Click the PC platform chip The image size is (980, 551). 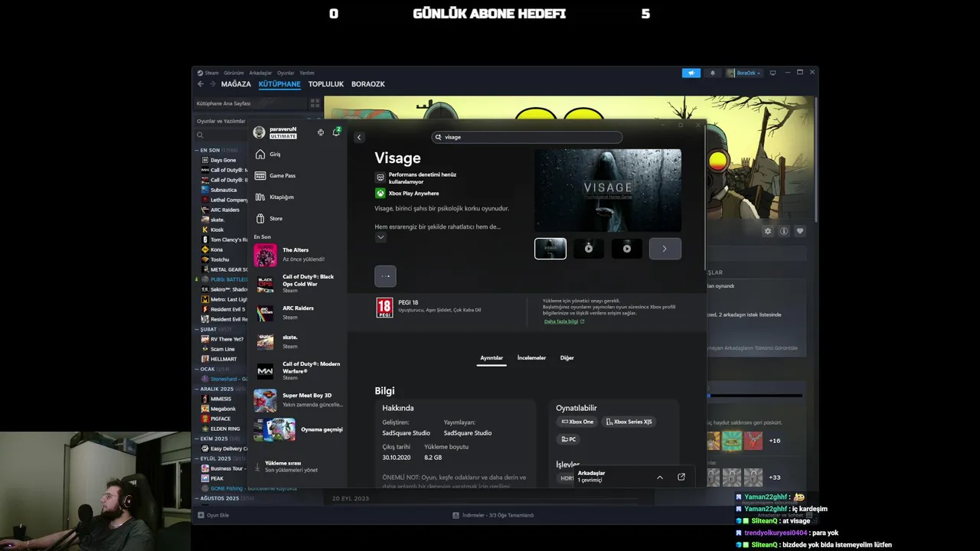click(568, 439)
